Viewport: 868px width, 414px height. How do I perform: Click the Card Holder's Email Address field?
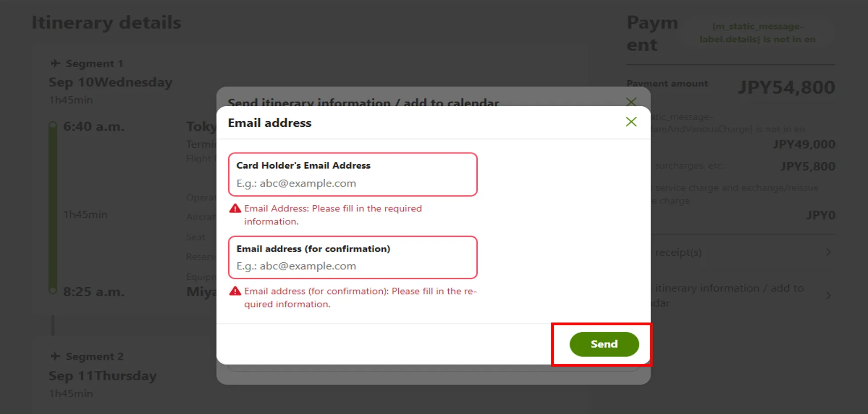pos(352,183)
